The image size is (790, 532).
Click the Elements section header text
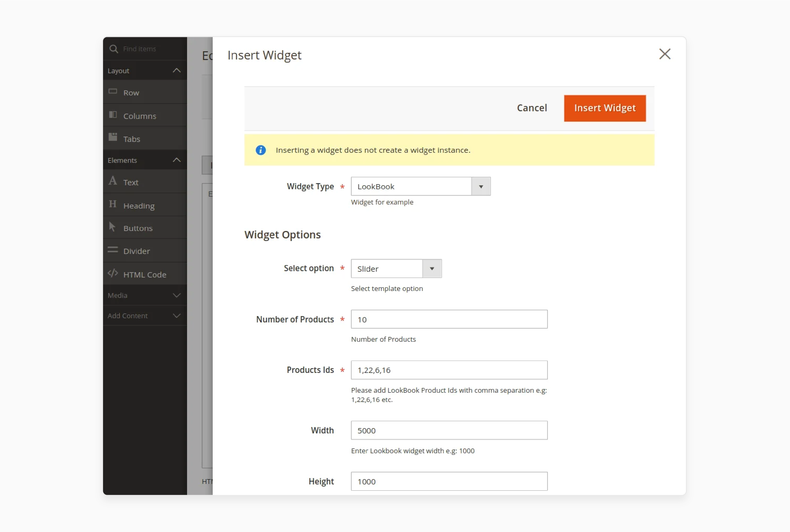pos(122,160)
